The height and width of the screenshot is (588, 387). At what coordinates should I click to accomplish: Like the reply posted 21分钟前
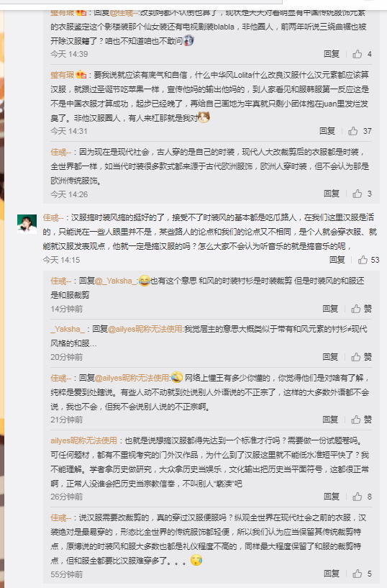point(362,420)
